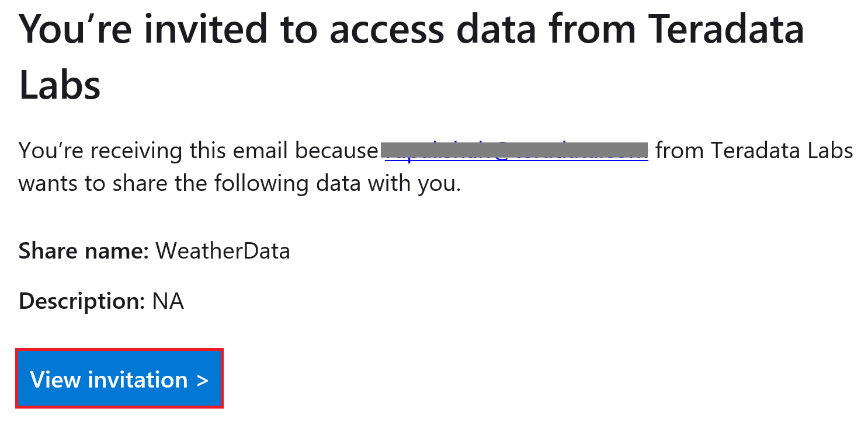This screenshot has height=429, width=868.
Task: Click the red-highlighted invitation button
Action: point(119,378)
